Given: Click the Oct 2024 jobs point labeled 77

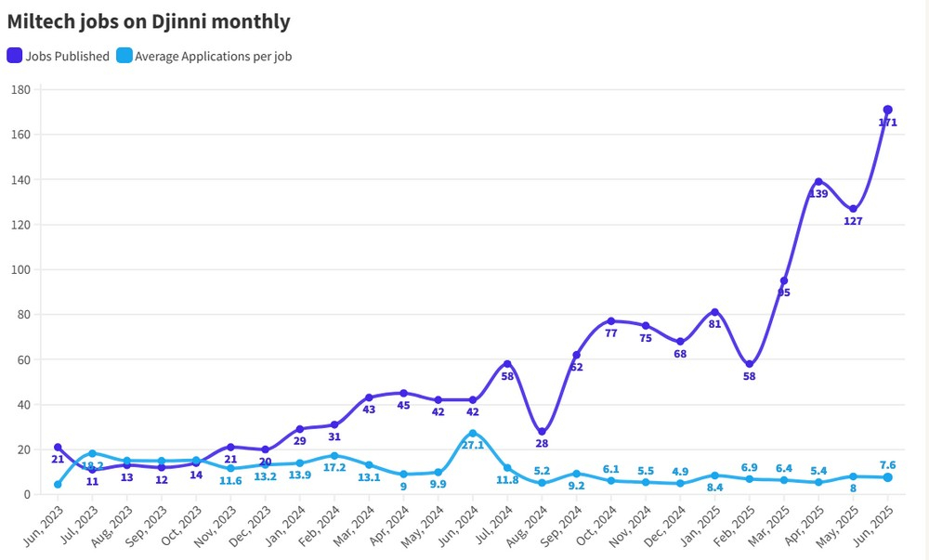Looking at the screenshot, I should click(611, 320).
